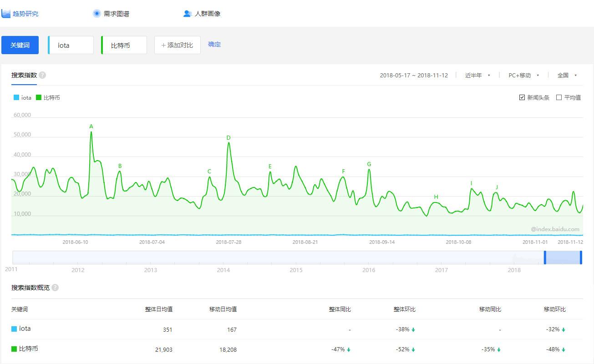Click the 比特币 mobile daily average 18,208
Screen dimensions: 594x364
tap(227, 349)
